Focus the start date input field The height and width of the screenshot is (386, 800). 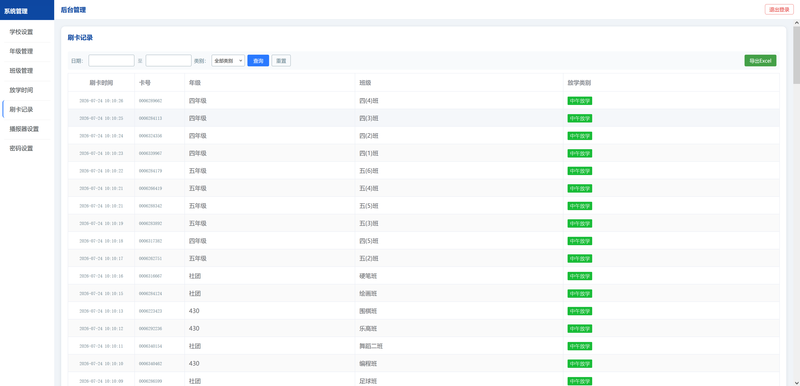pos(111,61)
